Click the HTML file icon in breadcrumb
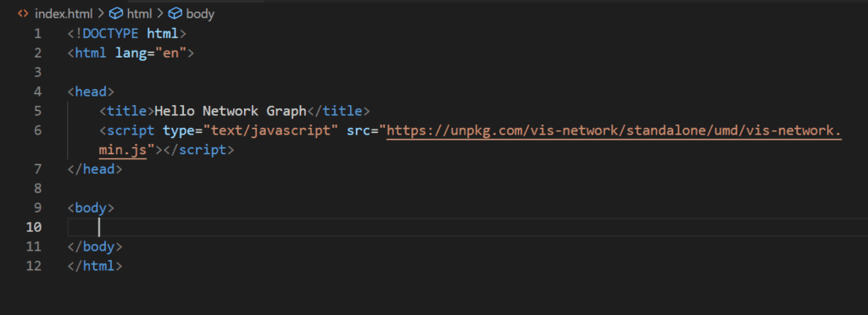 [23, 14]
